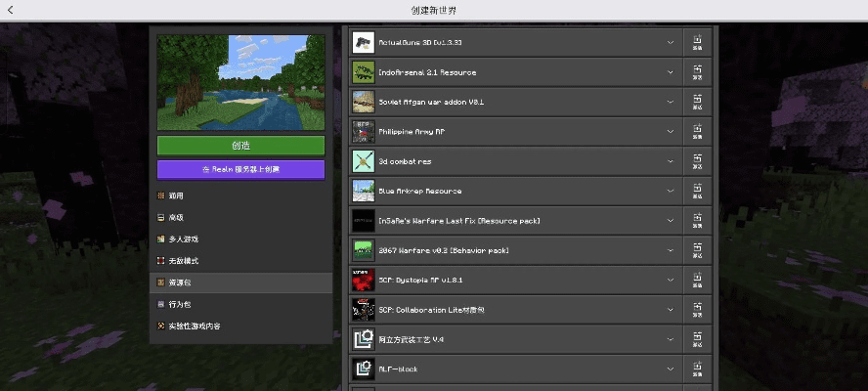The height and width of the screenshot is (391, 868).
Task: Expand the ALF-block pack details
Action: tap(671, 369)
